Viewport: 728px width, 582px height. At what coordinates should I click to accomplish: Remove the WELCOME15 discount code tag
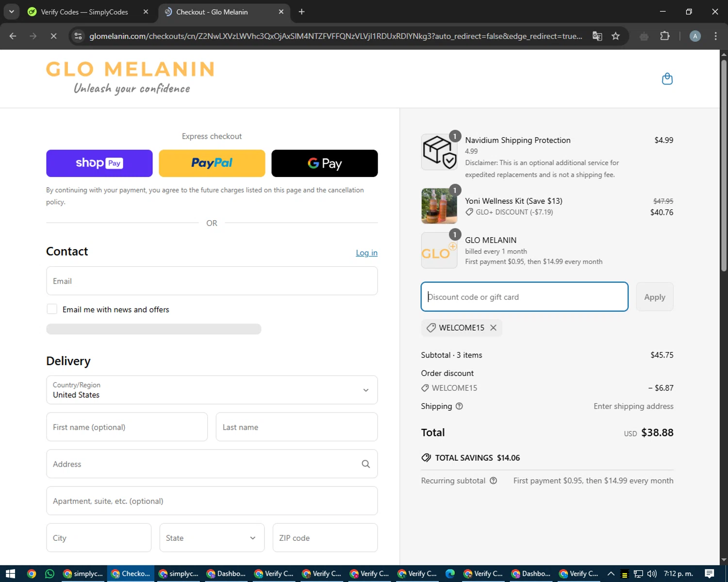(x=493, y=328)
